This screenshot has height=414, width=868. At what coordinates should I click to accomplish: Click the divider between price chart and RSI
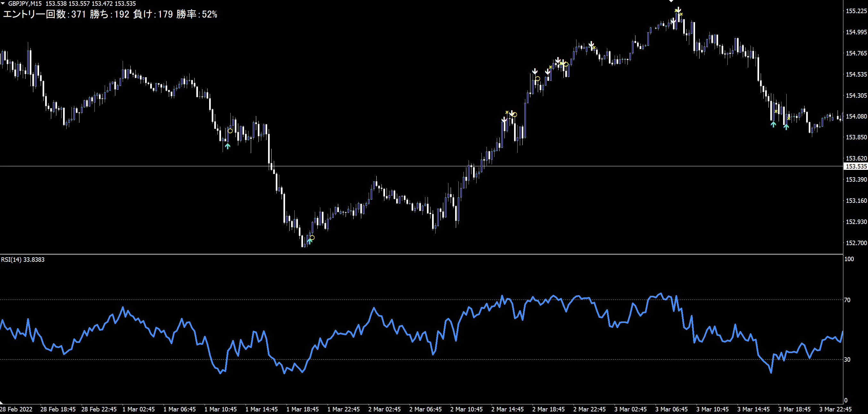tap(404, 254)
